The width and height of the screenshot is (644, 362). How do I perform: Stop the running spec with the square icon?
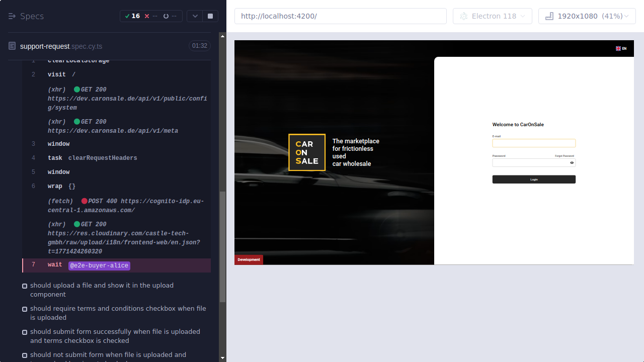tap(210, 16)
